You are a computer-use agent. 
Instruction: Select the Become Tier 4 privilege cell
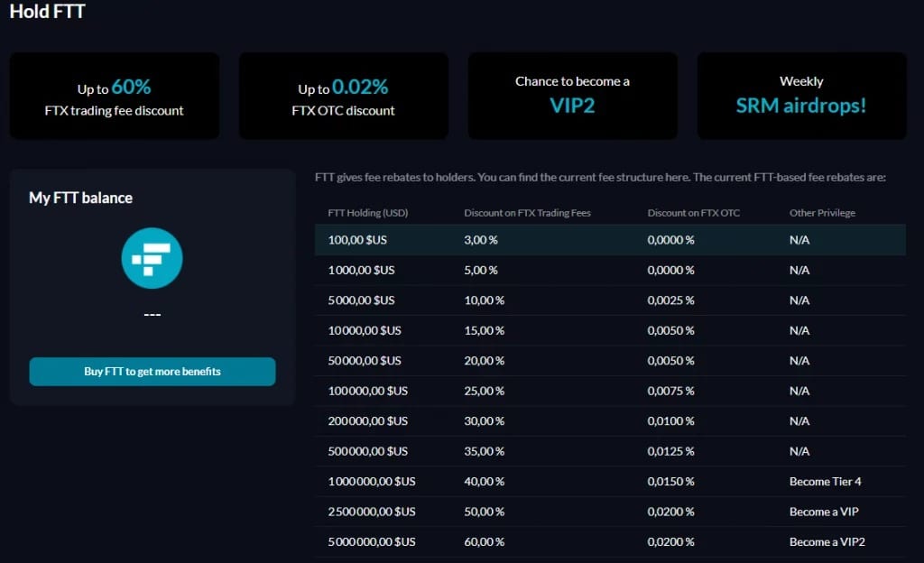pos(825,482)
